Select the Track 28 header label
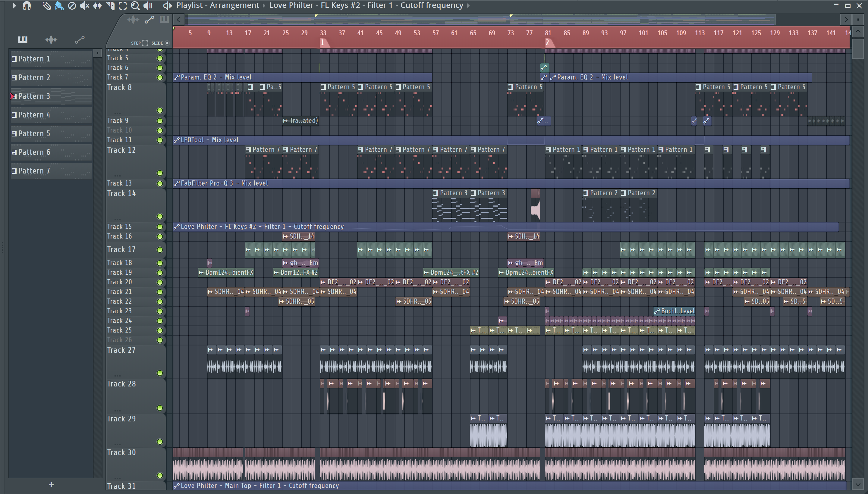 point(121,384)
